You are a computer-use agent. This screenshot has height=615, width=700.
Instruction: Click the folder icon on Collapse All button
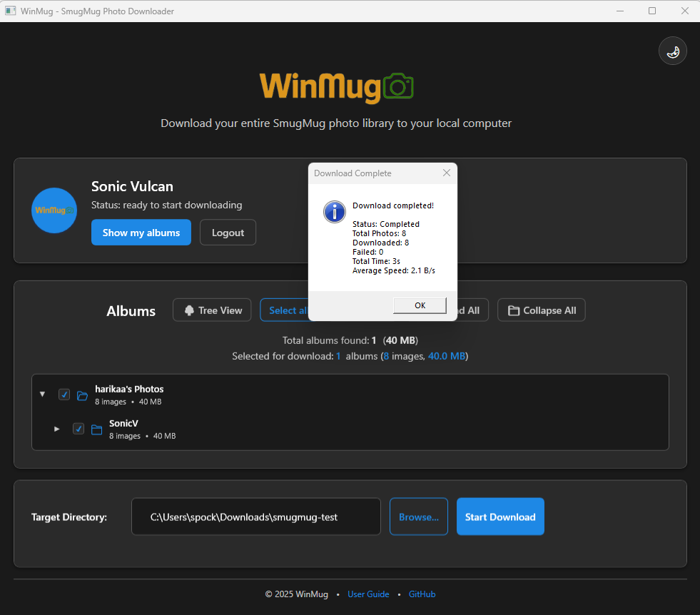pyautogui.click(x=514, y=310)
